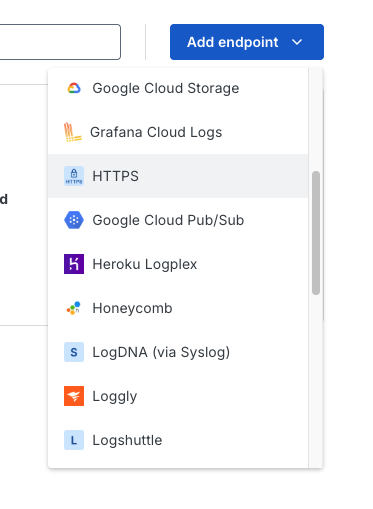The width and height of the screenshot is (373, 509).
Task: Click the LogDNA 'S' icon
Action: click(x=74, y=352)
